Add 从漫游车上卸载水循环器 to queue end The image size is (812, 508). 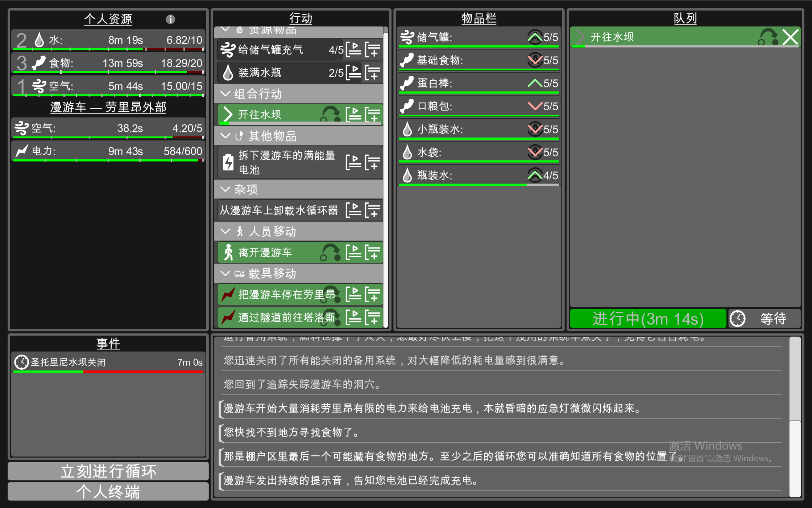tap(373, 210)
